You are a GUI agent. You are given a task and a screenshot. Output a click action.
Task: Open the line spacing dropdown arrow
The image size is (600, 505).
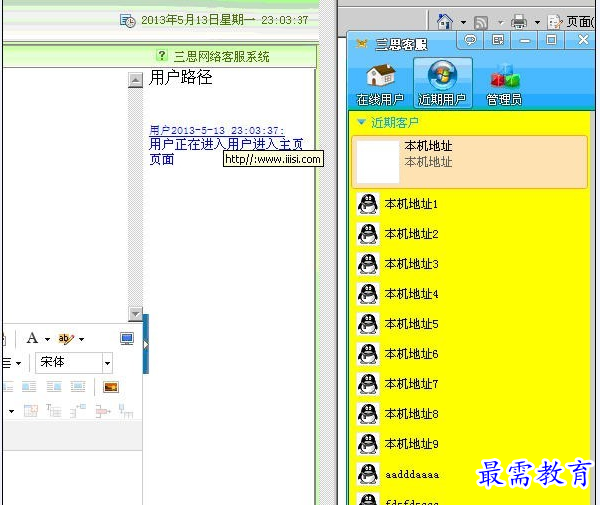(x=18, y=363)
